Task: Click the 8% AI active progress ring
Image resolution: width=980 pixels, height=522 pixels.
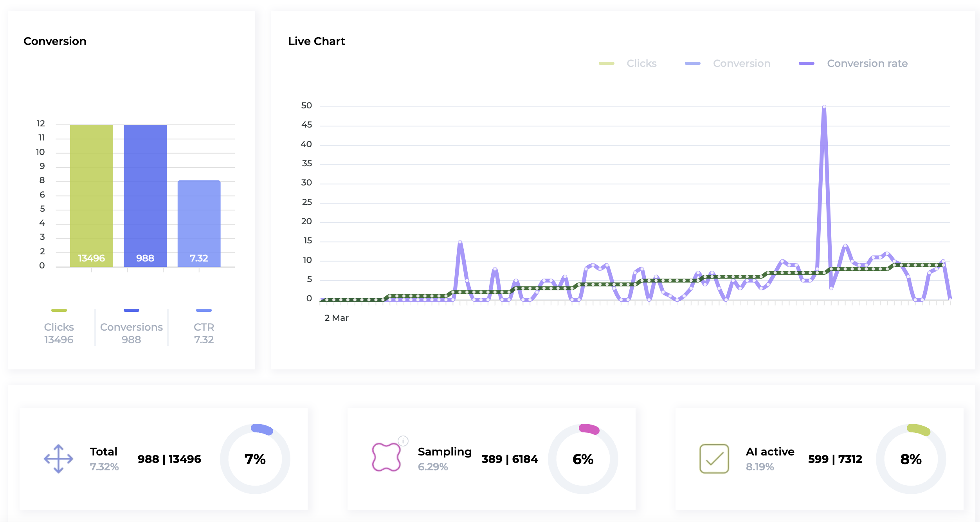Action: click(911, 459)
